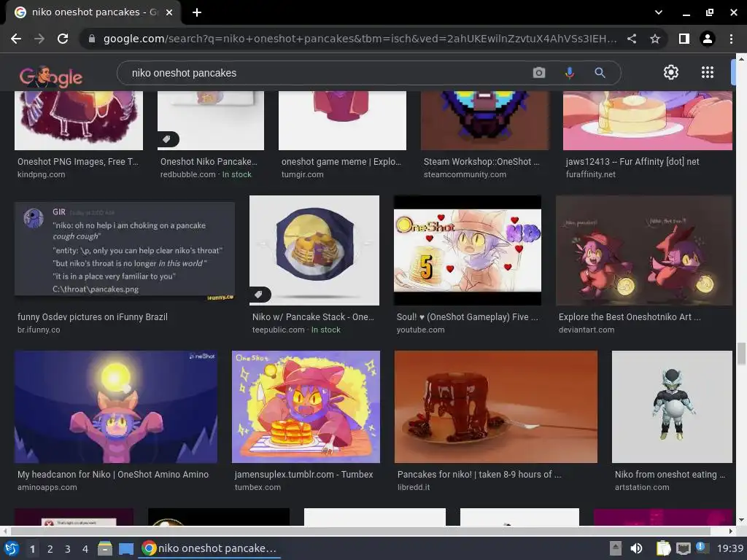747x560 pixels.
Task: Select the artstation 3D figure thumbnail
Action: 672,407
